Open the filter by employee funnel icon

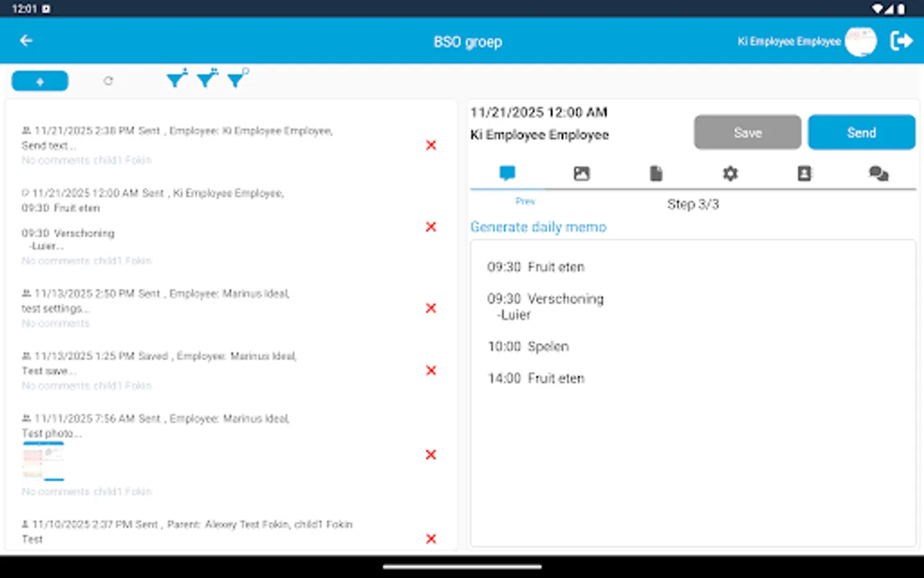click(x=176, y=78)
